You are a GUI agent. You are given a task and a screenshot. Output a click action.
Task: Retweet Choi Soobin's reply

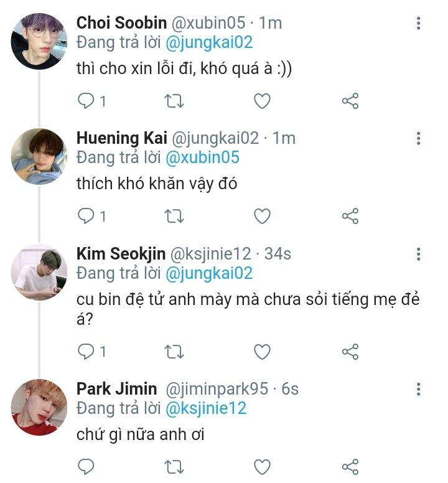point(174,101)
